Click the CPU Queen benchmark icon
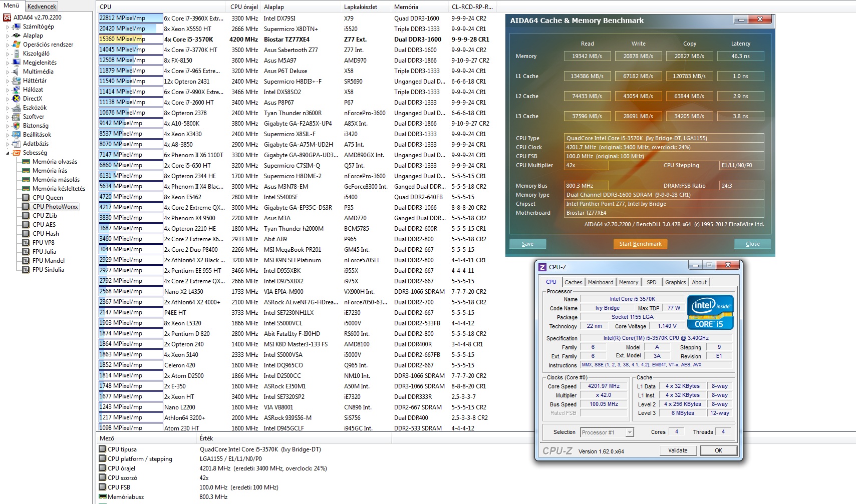The image size is (856, 504). [x=26, y=198]
